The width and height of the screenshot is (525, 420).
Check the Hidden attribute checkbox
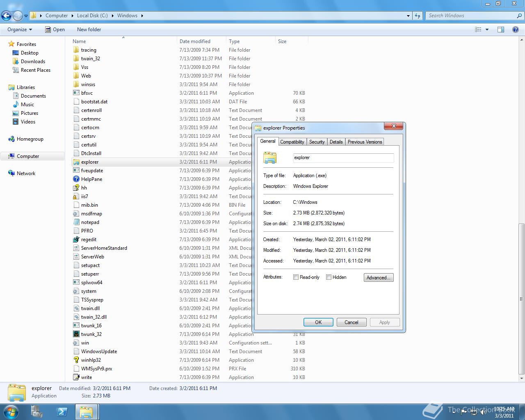329,277
